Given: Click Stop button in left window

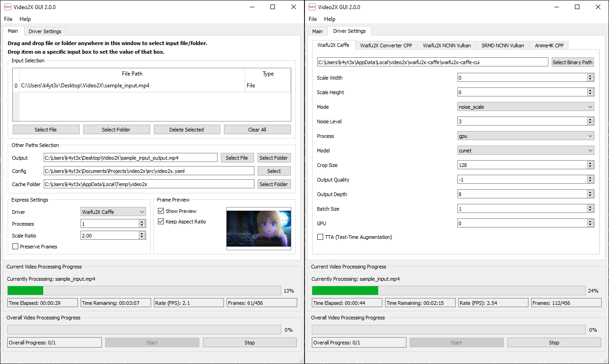Looking at the screenshot, I should pos(249,343).
